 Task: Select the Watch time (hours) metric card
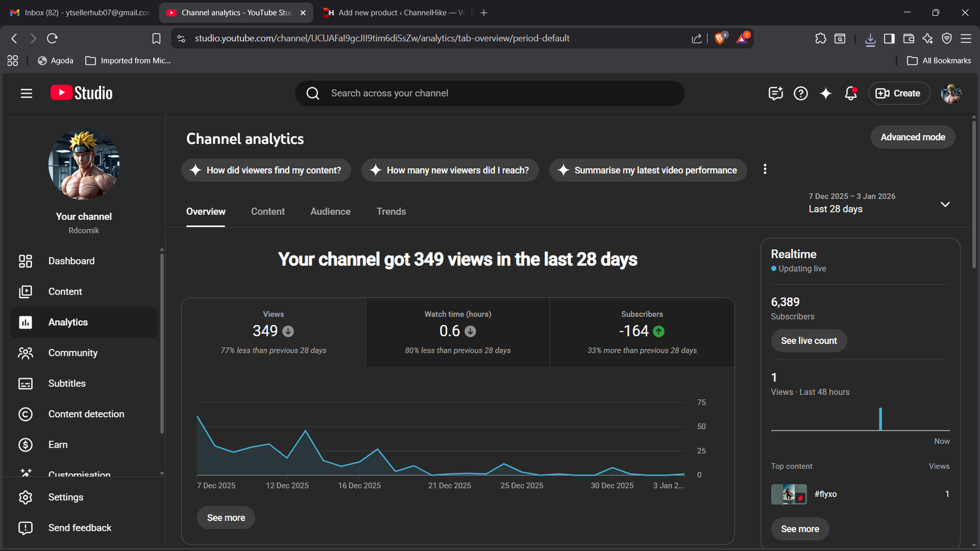tap(458, 332)
